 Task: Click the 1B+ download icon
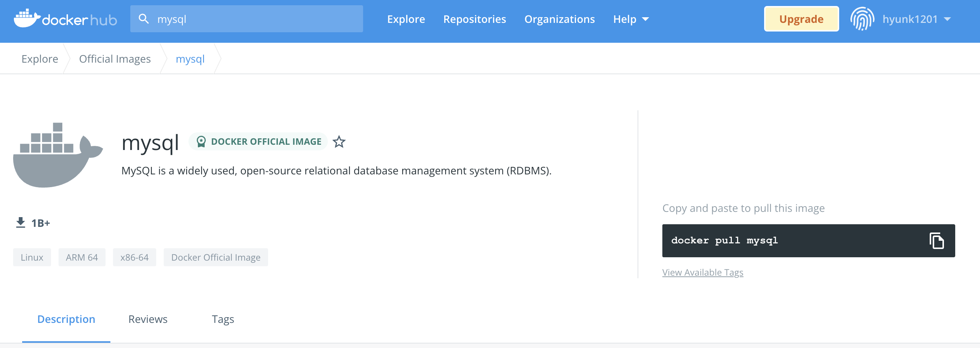pyautogui.click(x=21, y=223)
